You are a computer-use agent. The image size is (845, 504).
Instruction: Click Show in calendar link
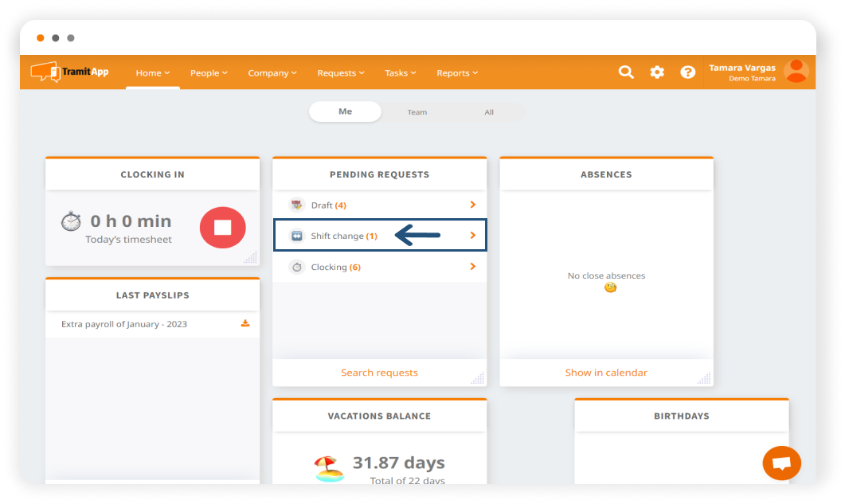tap(606, 373)
